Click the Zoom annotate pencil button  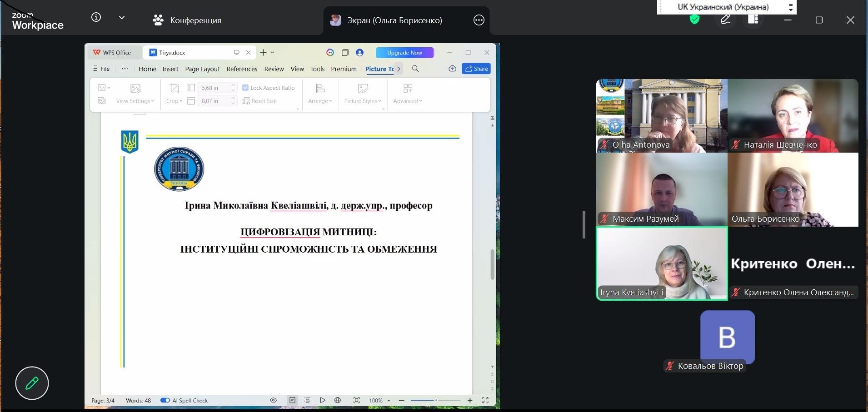32,383
